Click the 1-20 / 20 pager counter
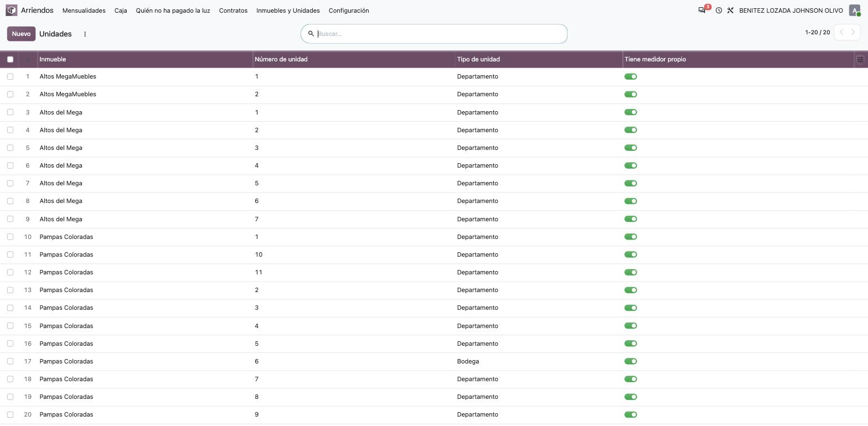The image size is (868, 426). click(x=818, y=32)
